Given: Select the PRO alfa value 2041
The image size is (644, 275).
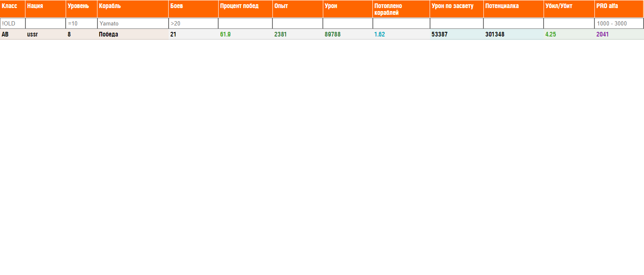Looking at the screenshot, I should coord(602,34).
